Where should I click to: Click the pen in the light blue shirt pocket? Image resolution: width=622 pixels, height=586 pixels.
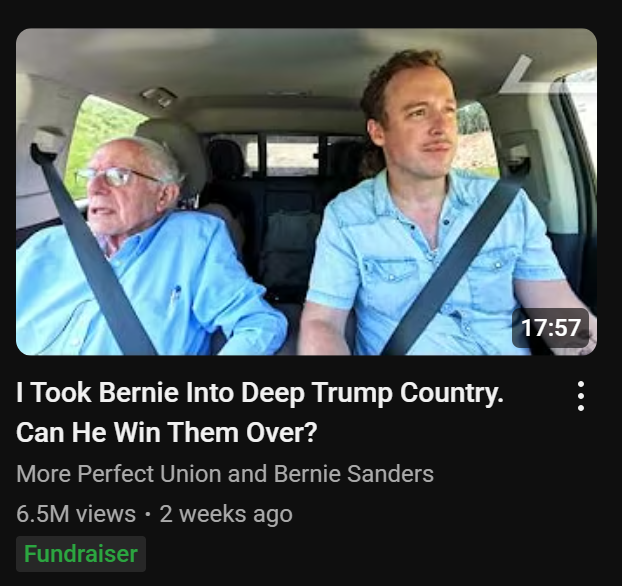[175, 296]
